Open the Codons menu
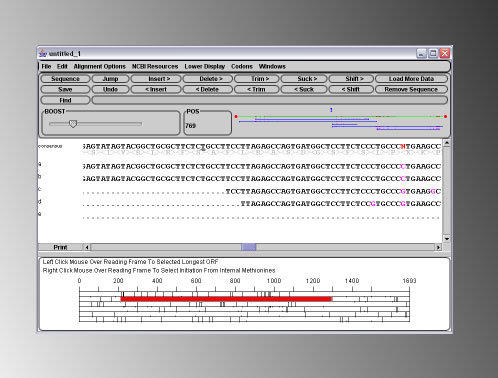The width and height of the screenshot is (498, 378). 242,66
